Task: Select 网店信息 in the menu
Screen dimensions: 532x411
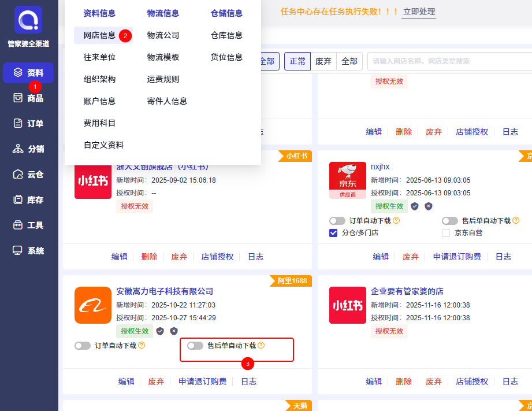Action: coord(103,35)
